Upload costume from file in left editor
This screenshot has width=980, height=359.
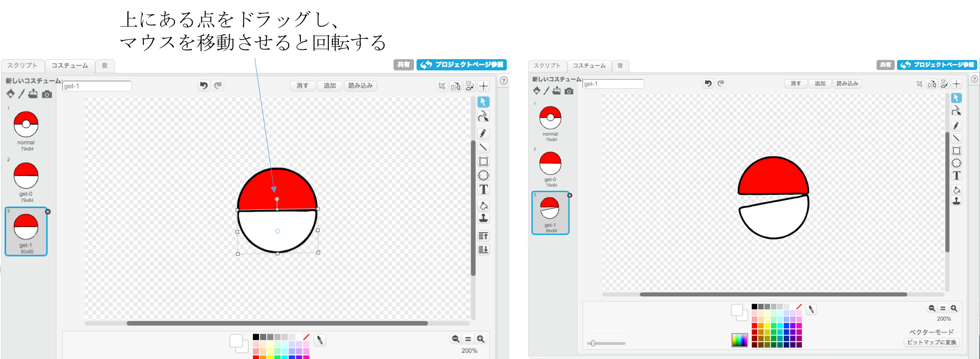[x=33, y=94]
